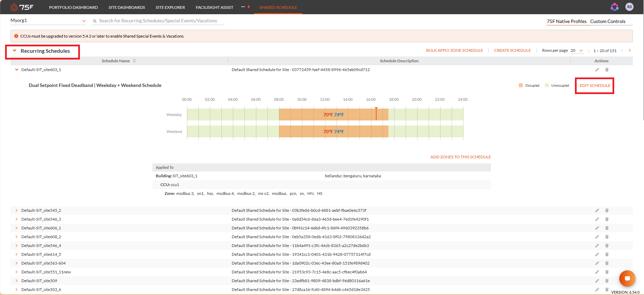The height and width of the screenshot is (295, 644).
Task: Focus the Recurring Schedules search field
Action: 158,21
